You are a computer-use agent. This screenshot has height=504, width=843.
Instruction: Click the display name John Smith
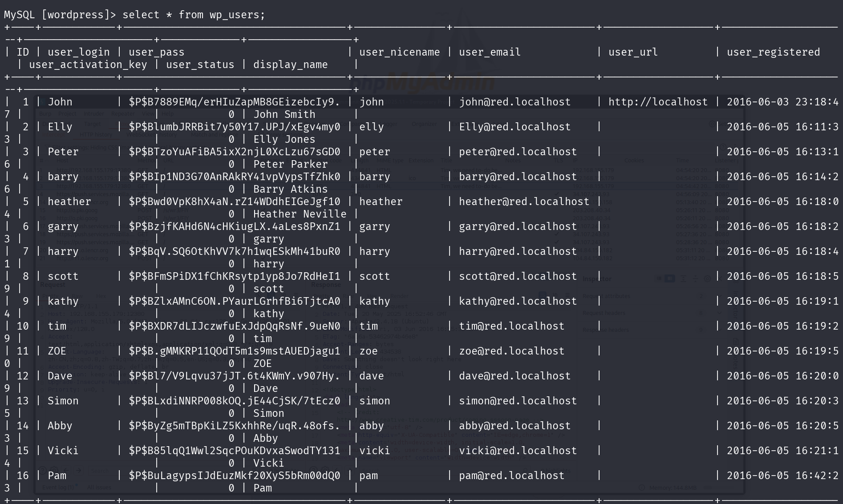tap(284, 114)
